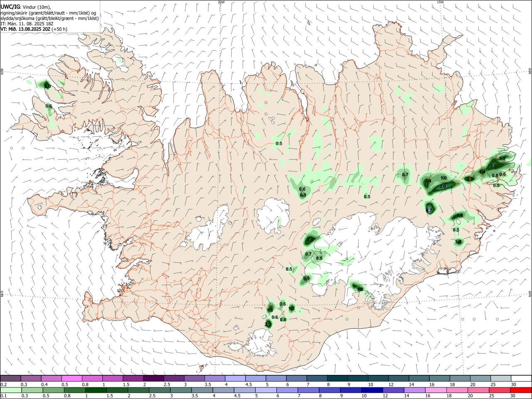532x399 pixels.
Task: Click the '0.1' label in the legend
Action: (x=4, y=396)
